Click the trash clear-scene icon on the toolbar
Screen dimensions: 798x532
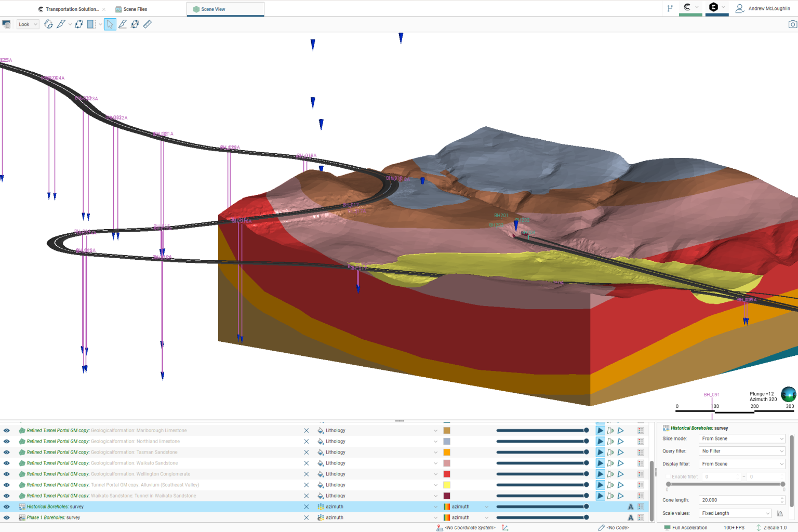tap(7, 24)
